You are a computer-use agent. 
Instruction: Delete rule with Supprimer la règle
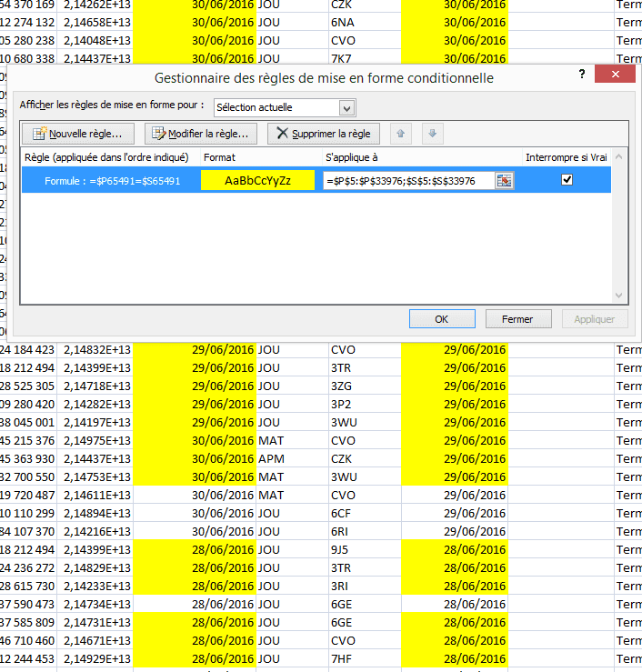[x=323, y=134]
